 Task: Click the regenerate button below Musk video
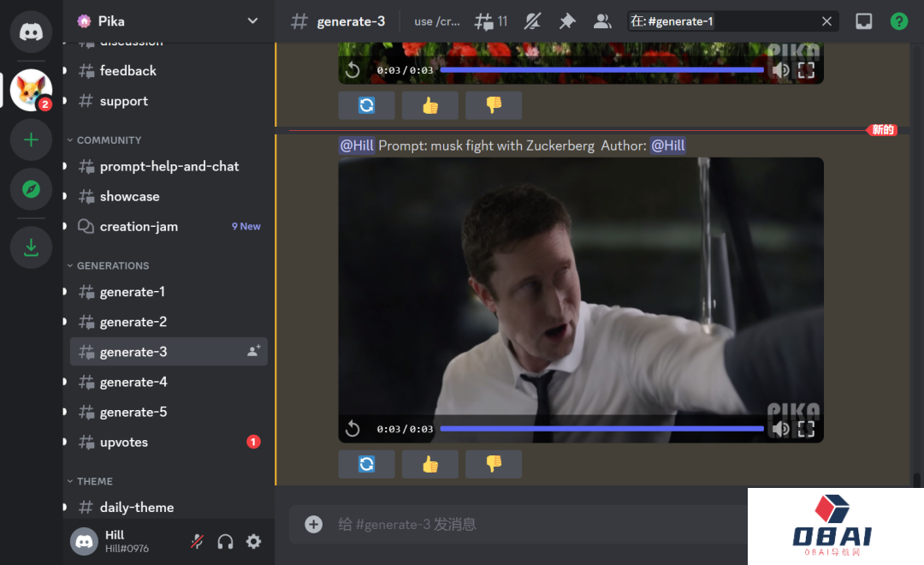366,464
